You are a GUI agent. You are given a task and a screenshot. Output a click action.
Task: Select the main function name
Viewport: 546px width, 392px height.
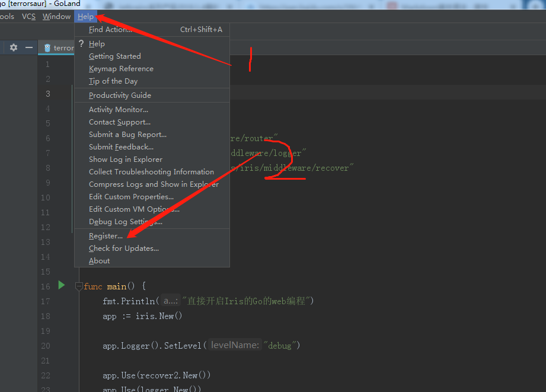pyautogui.click(x=117, y=286)
